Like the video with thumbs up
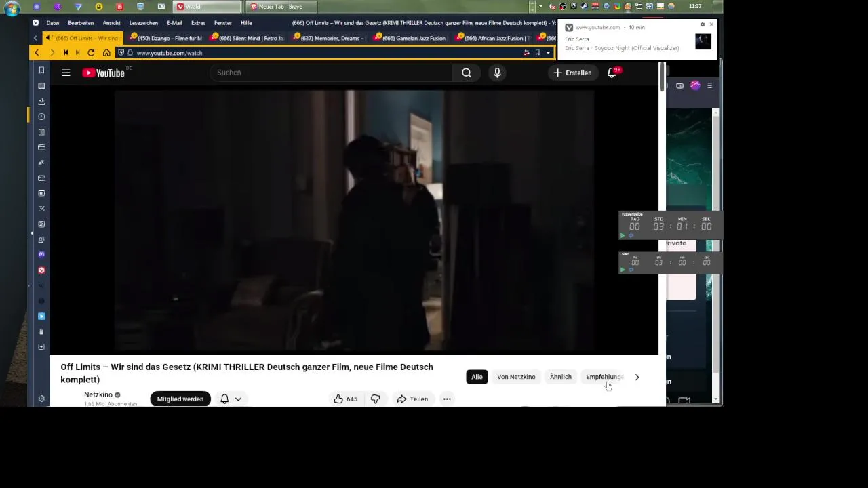The height and width of the screenshot is (488, 868). pos(346,399)
